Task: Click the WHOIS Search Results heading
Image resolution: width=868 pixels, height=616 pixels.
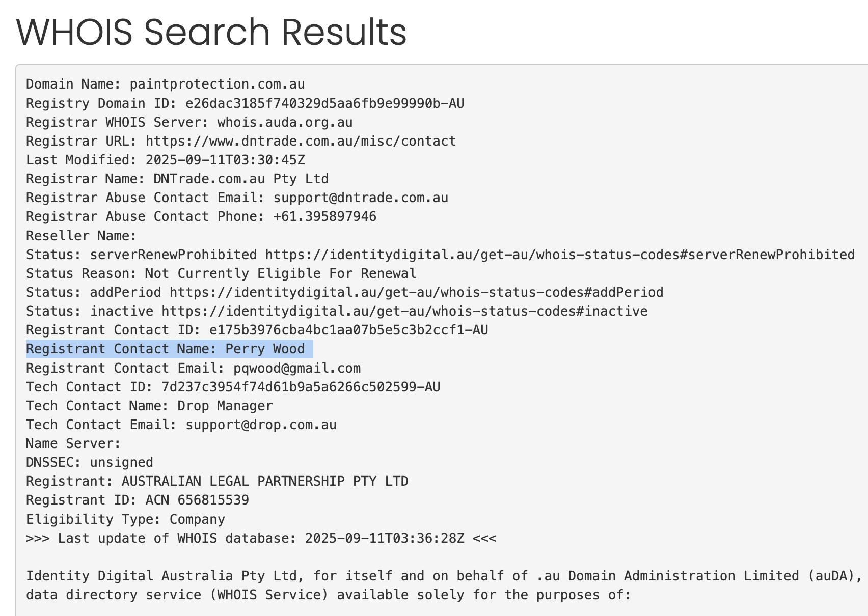Action: pos(211,32)
